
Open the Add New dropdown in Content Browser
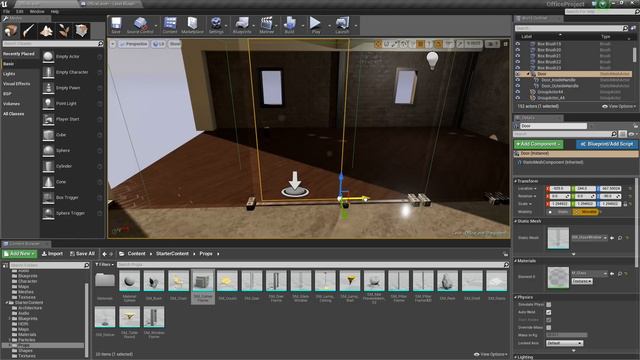click(19, 254)
